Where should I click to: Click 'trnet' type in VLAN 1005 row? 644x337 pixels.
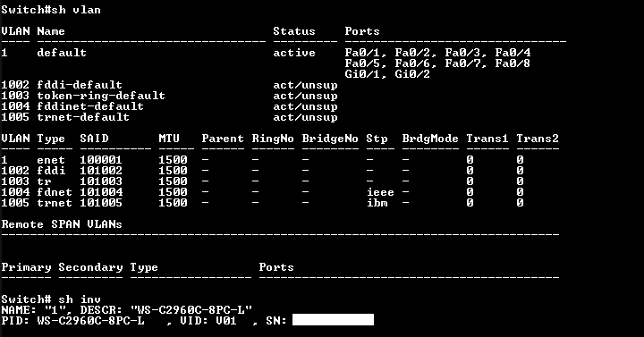point(55,202)
